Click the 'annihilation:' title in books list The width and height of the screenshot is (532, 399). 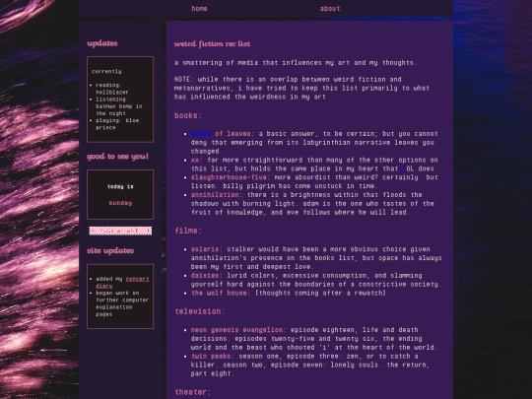[x=217, y=195]
